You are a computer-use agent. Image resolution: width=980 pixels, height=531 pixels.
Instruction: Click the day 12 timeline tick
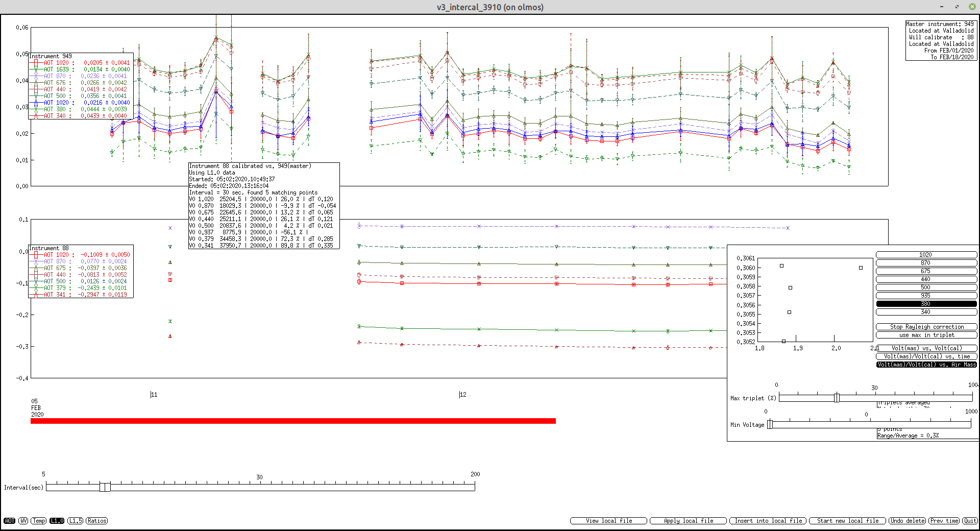click(462, 395)
